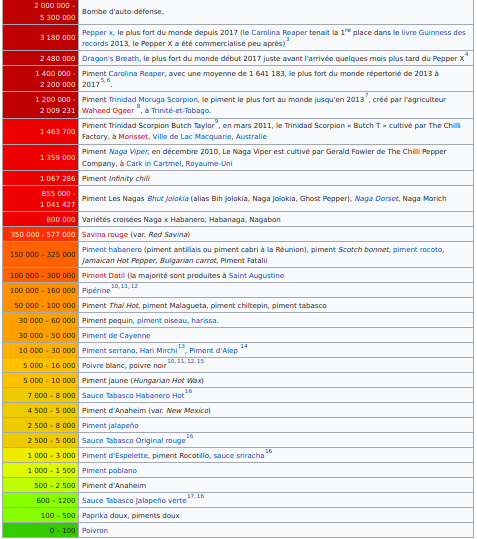Click the Trinidad Moruga Scorpion link
Viewport: 477px width, 539px height.
point(153,100)
